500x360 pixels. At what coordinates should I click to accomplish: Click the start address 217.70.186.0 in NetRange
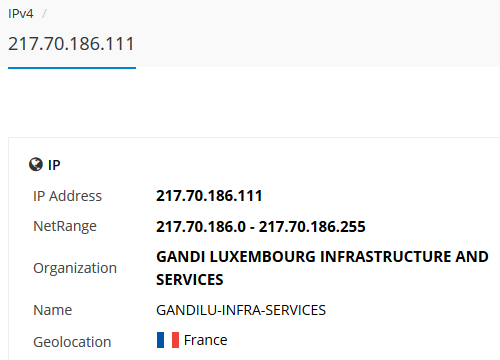[x=201, y=227]
